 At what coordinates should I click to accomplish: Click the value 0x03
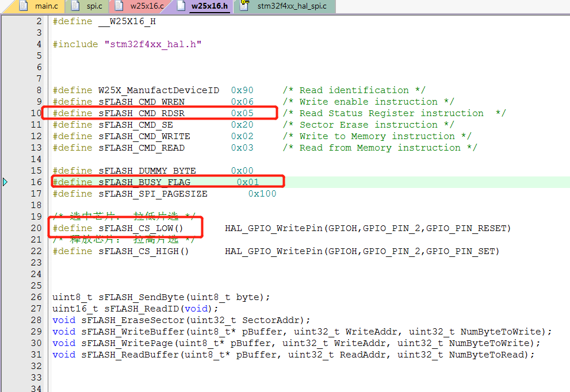coord(242,148)
